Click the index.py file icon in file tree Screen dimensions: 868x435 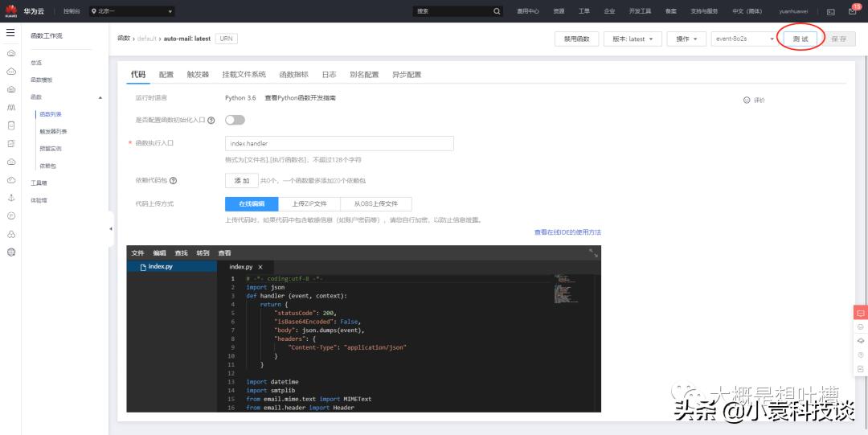point(143,267)
